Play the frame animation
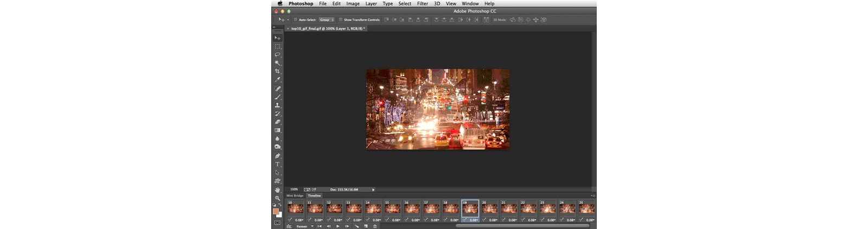 pyautogui.click(x=338, y=226)
